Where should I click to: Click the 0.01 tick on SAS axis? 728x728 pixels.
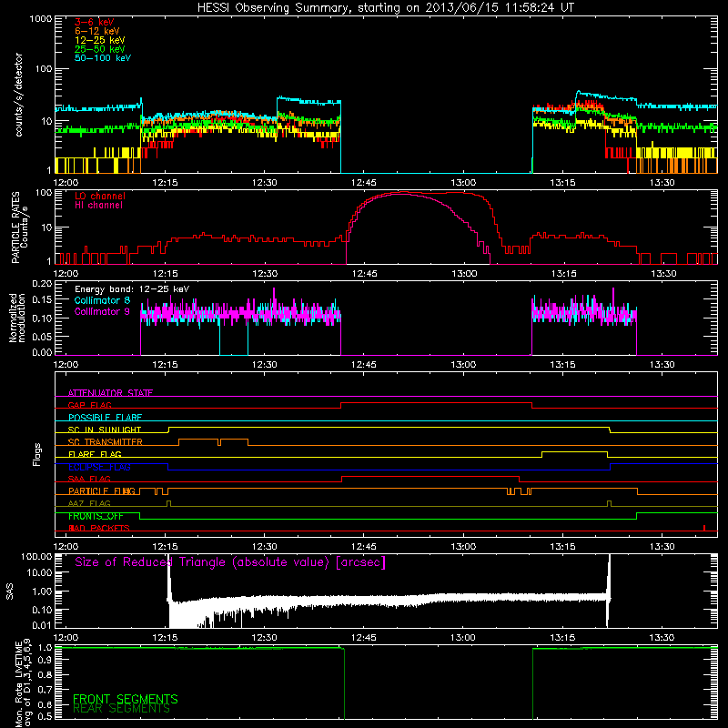42,625
